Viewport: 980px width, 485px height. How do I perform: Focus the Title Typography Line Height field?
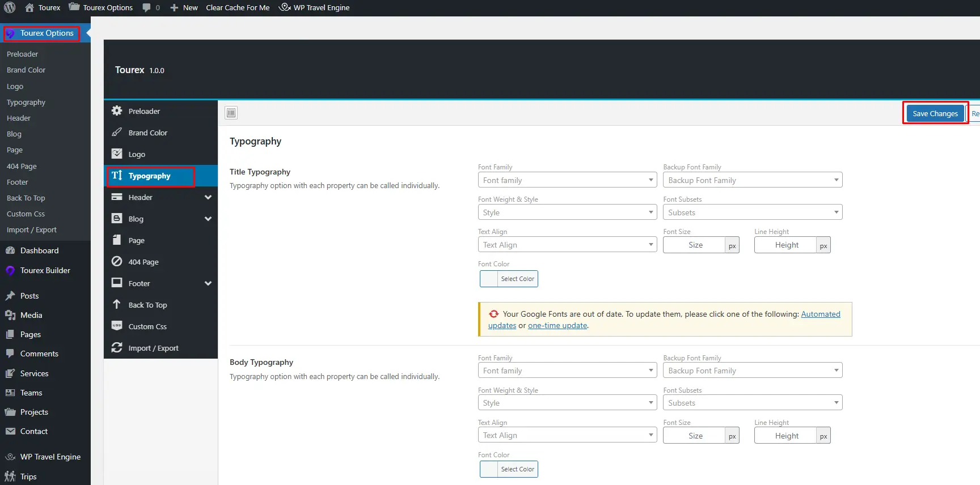[786, 245]
